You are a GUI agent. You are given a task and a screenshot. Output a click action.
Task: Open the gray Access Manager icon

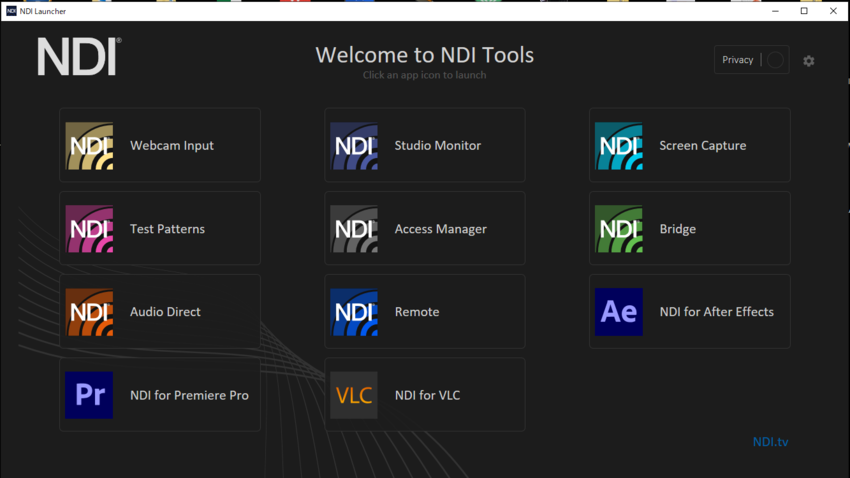(354, 229)
